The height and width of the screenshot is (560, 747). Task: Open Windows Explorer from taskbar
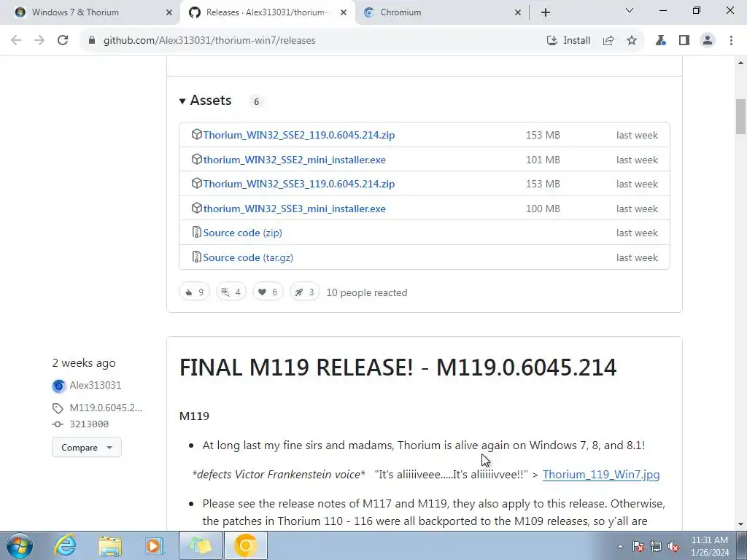(110, 545)
